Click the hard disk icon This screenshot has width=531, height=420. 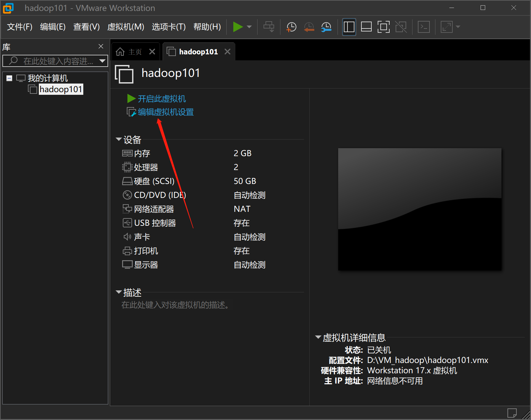pyautogui.click(x=127, y=181)
